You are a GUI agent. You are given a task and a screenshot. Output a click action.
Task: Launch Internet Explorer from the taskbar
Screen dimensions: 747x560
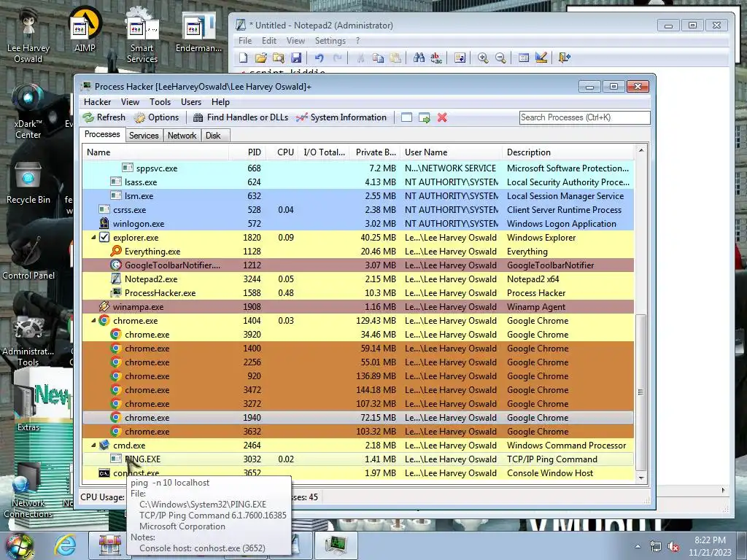65,545
